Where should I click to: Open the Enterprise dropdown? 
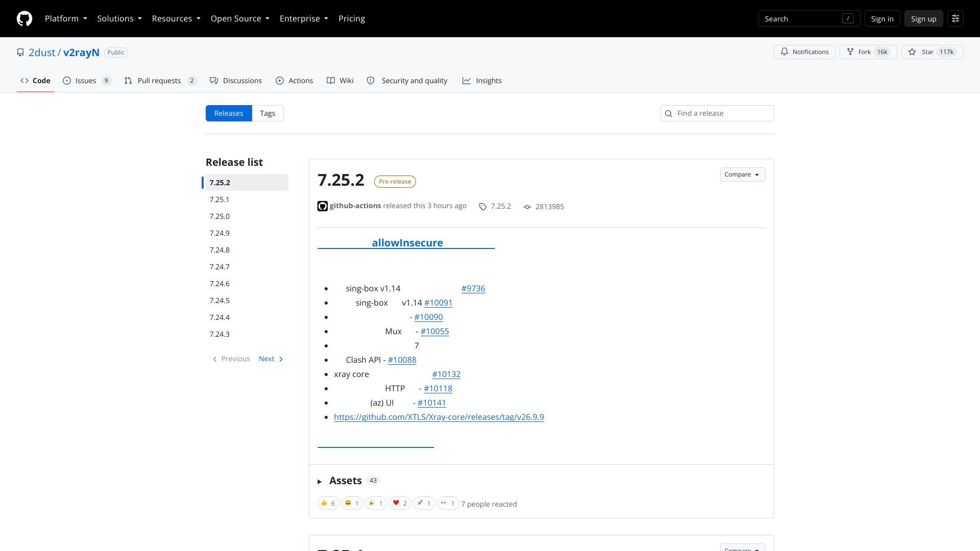coord(304,18)
